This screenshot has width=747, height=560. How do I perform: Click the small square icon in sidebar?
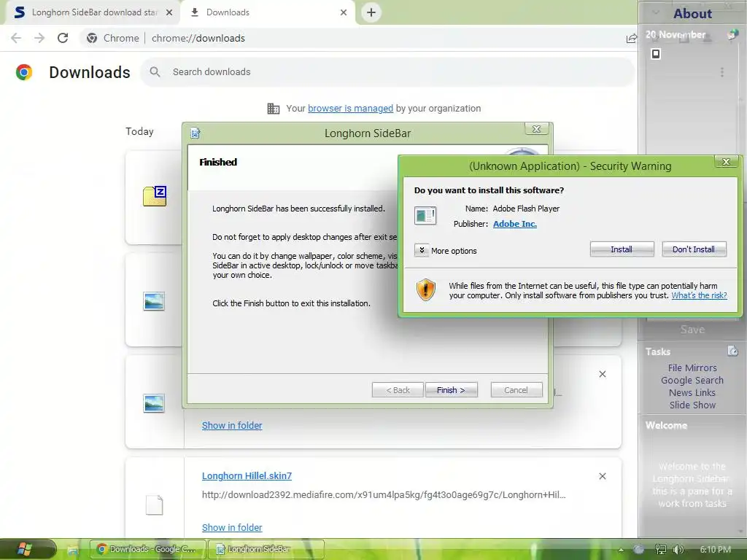656,54
